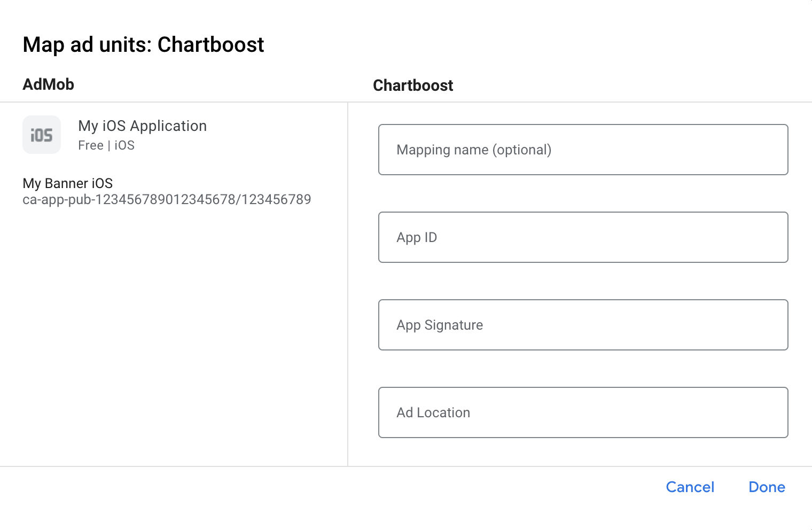
Task: Click the Ad Location placeholder label
Action: [x=433, y=412]
